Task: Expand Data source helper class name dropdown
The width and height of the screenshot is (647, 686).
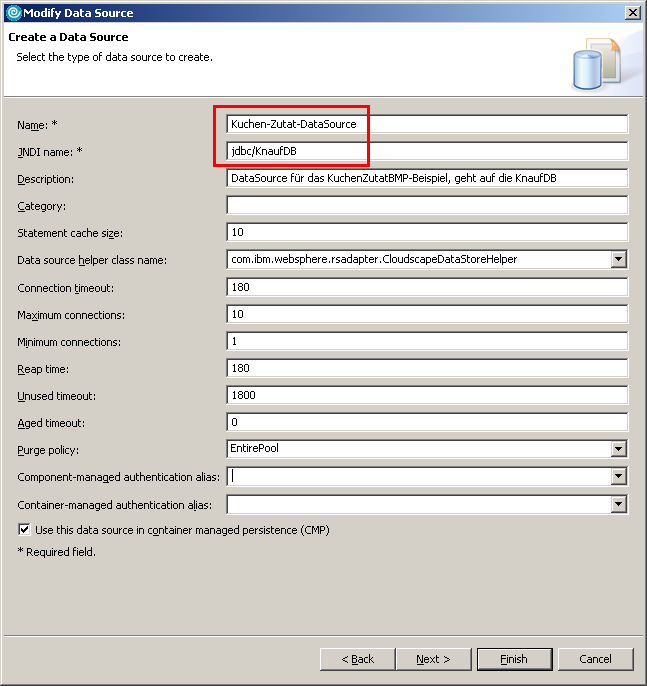Action: (619, 260)
